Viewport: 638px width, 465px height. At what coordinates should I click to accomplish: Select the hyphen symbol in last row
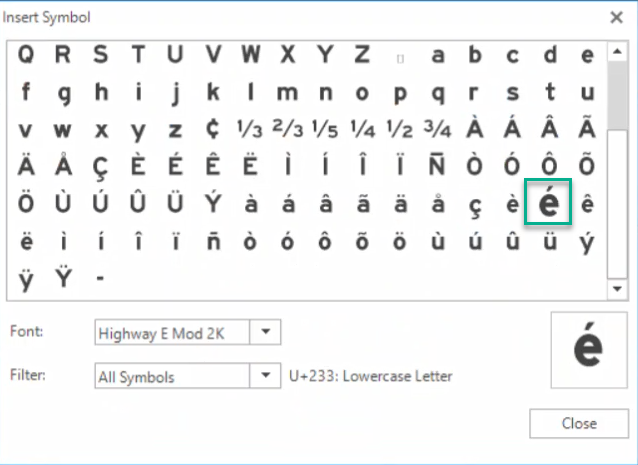click(100, 278)
